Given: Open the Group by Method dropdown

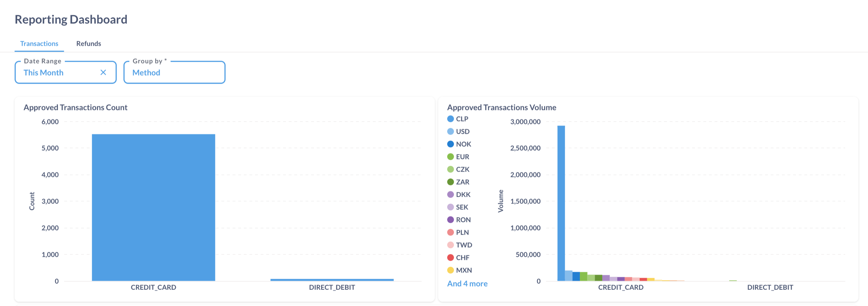Looking at the screenshot, I should (x=174, y=73).
